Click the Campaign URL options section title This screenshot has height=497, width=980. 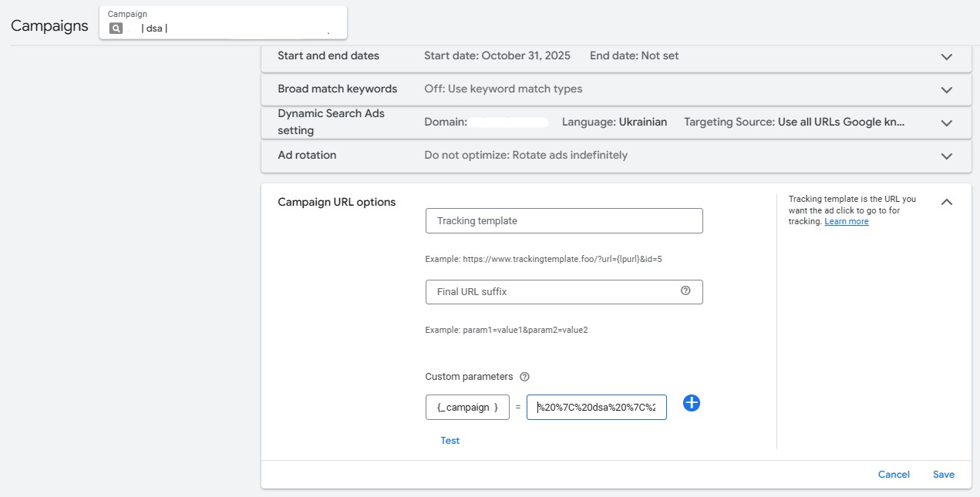pyautogui.click(x=336, y=203)
